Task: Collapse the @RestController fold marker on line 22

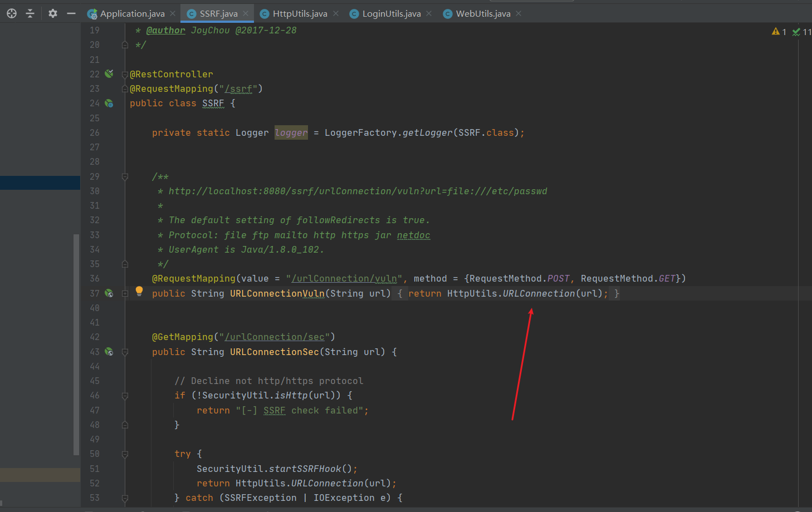Action: pyautogui.click(x=125, y=75)
